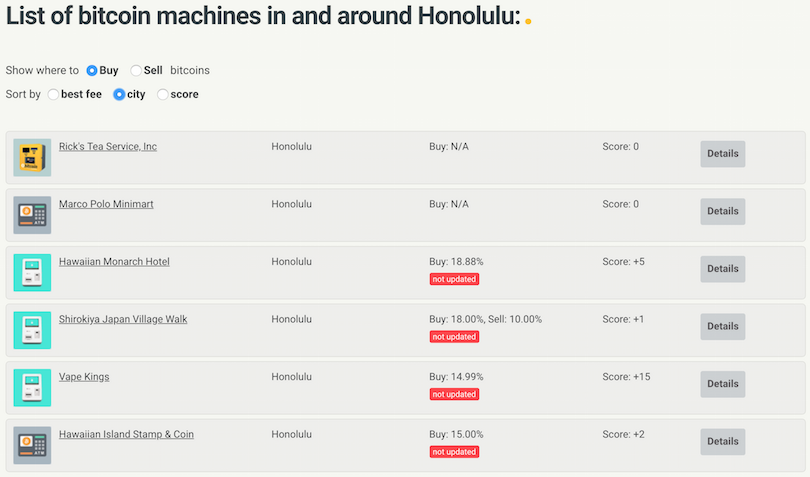This screenshot has width=810, height=477.
Task: Open the Hawaiian Monarch Hotel link
Action: (x=114, y=261)
